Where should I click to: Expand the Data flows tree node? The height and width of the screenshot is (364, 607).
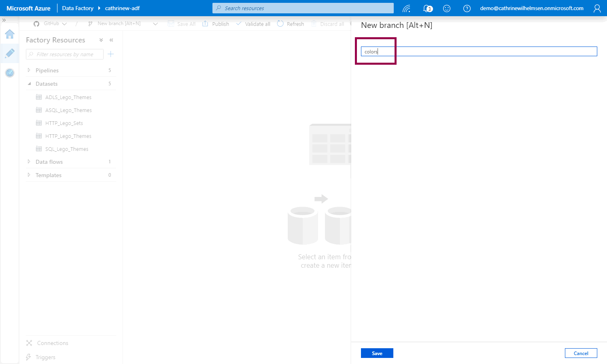[x=29, y=162]
